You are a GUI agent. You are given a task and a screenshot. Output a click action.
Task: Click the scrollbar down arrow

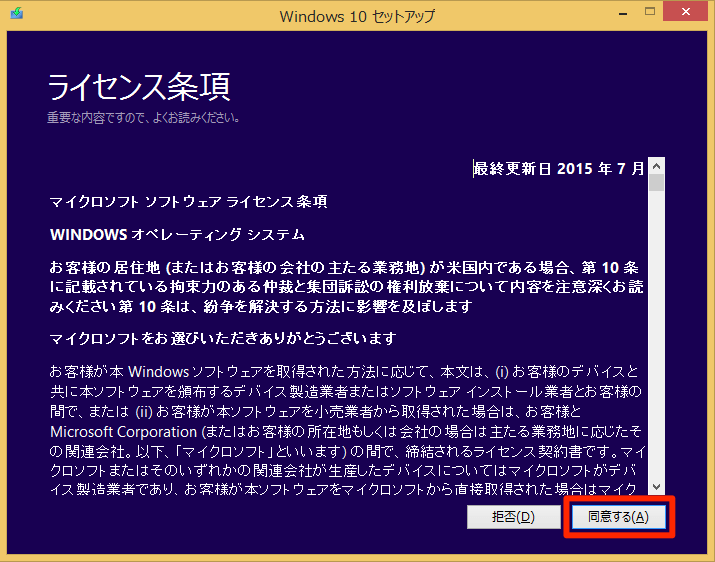(x=657, y=487)
